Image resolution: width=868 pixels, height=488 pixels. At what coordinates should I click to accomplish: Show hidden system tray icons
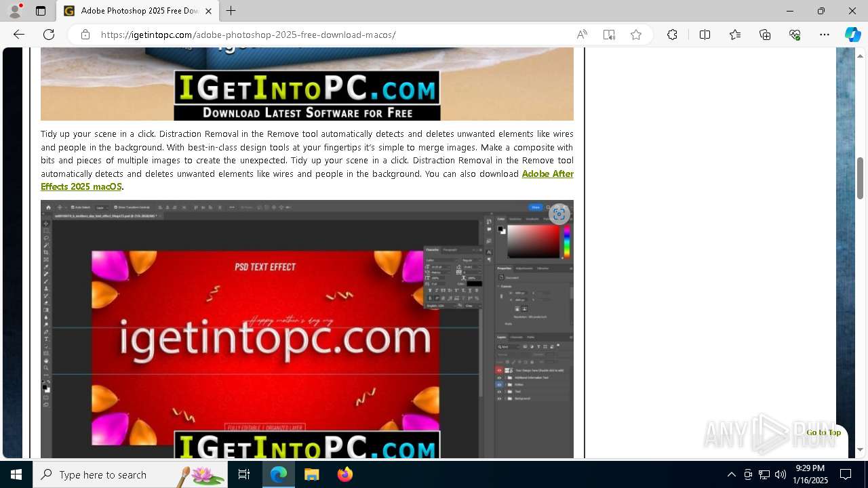731,474
